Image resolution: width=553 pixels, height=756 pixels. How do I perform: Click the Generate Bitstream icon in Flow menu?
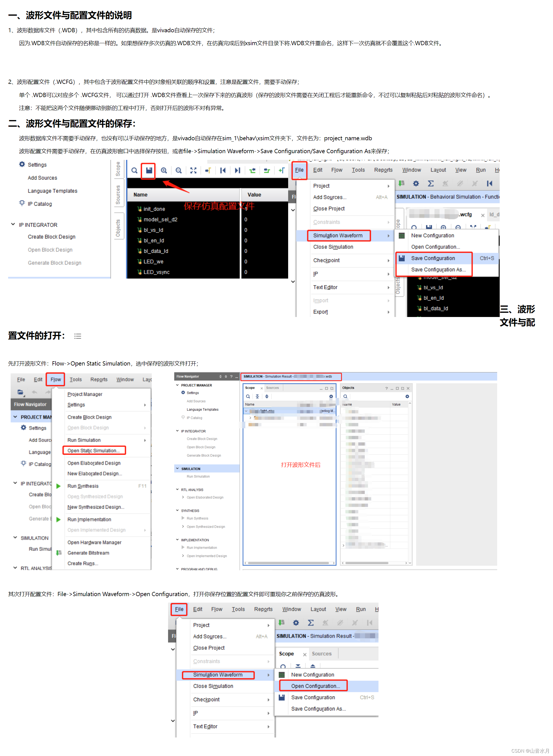coord(59,553)
